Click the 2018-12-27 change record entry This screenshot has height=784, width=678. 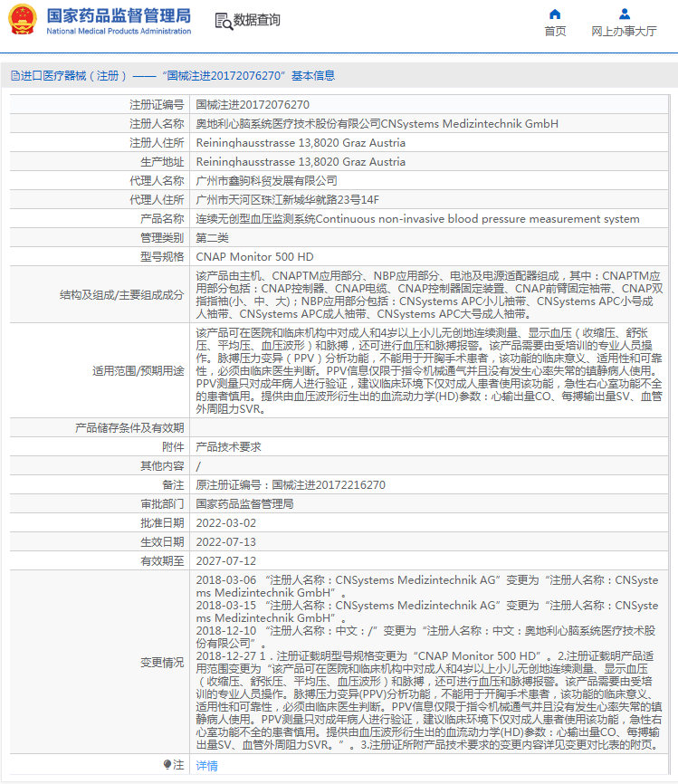[429, 700]
